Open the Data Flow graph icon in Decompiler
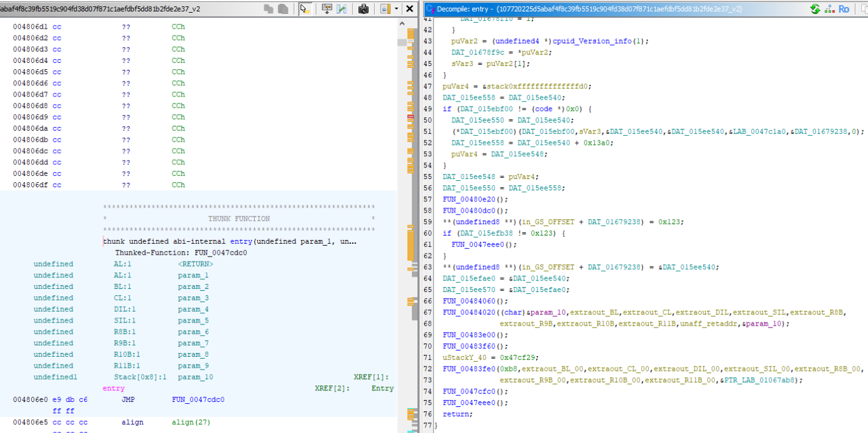The image size is (868, 433). pyautogui.click(x=829, y=9)
